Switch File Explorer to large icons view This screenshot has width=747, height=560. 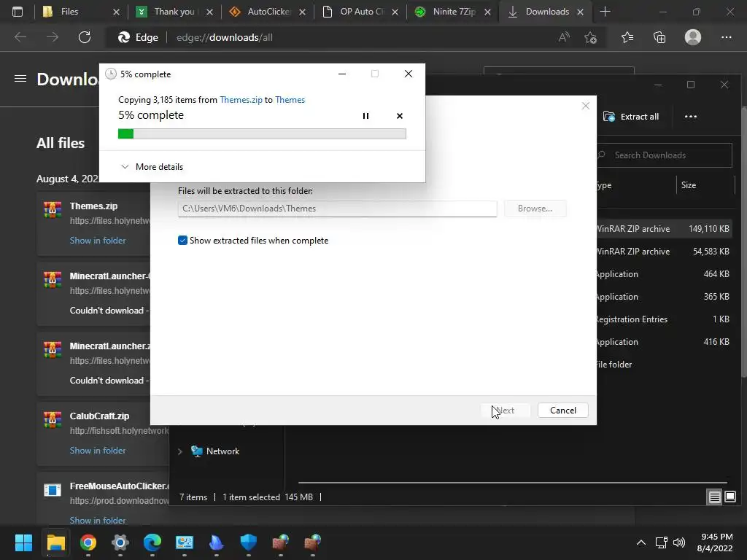point(729,497)
